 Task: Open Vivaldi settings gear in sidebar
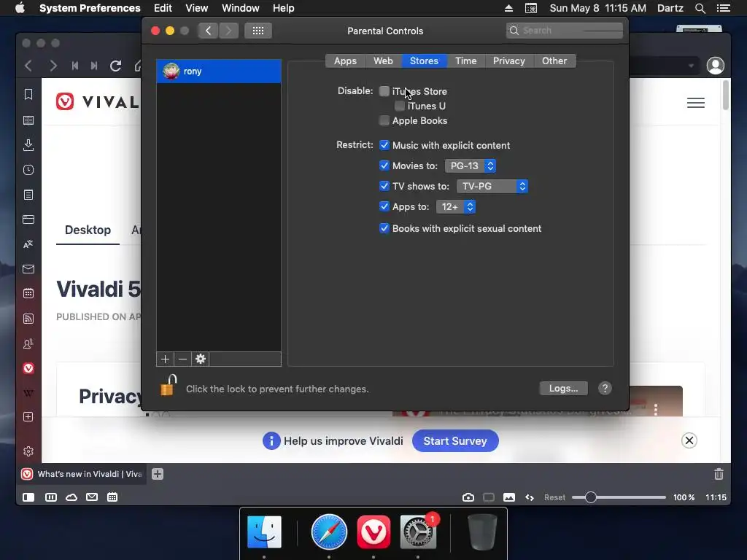[x=28, y=451]
